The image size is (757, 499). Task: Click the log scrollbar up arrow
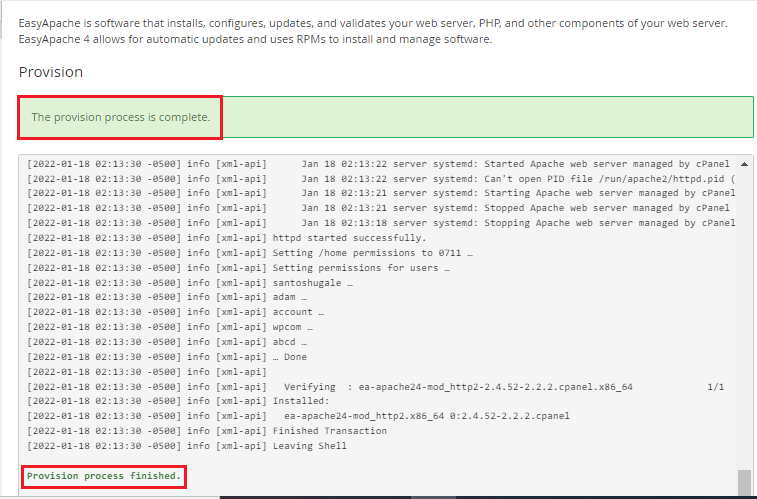[744, 164]
